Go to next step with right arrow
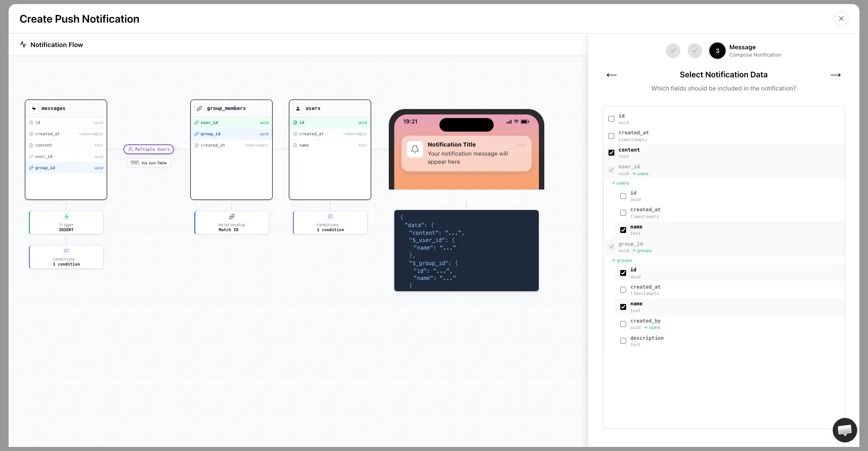868x451 pixels. click(835, 75)
